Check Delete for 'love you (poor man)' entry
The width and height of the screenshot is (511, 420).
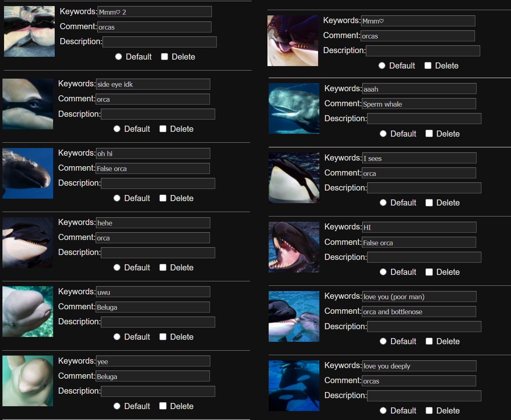pyautogui.click(x=429, y=341)
